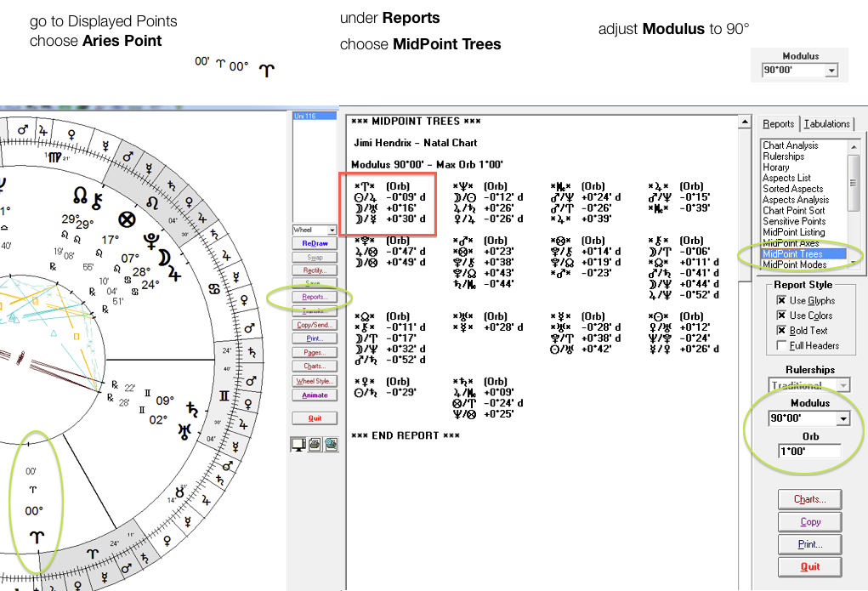Open MidPoint Axes report
Image resolution: width=868 pixels, height=591 pixels.
[x=791, y=243]
